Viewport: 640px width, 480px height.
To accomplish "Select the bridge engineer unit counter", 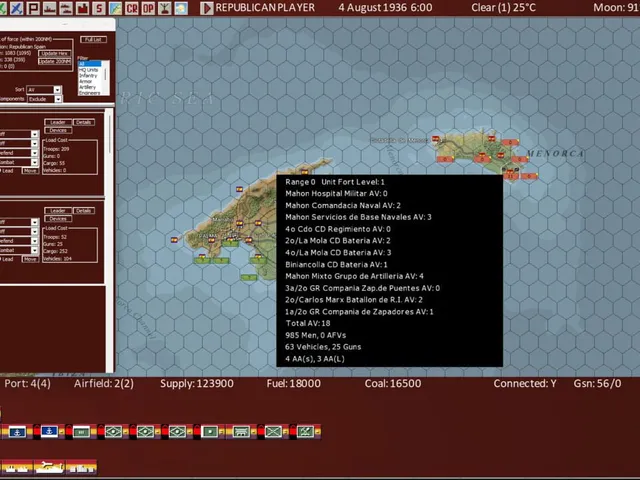I will click(x=241, y=431).
